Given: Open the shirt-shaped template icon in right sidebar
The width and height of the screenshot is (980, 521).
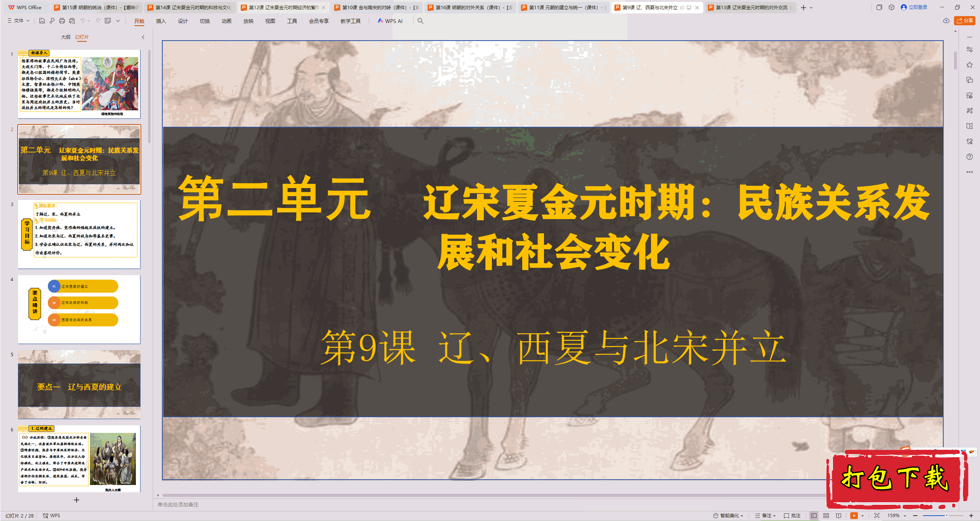Looking at the screenshot, I should (x=970, y=141).
